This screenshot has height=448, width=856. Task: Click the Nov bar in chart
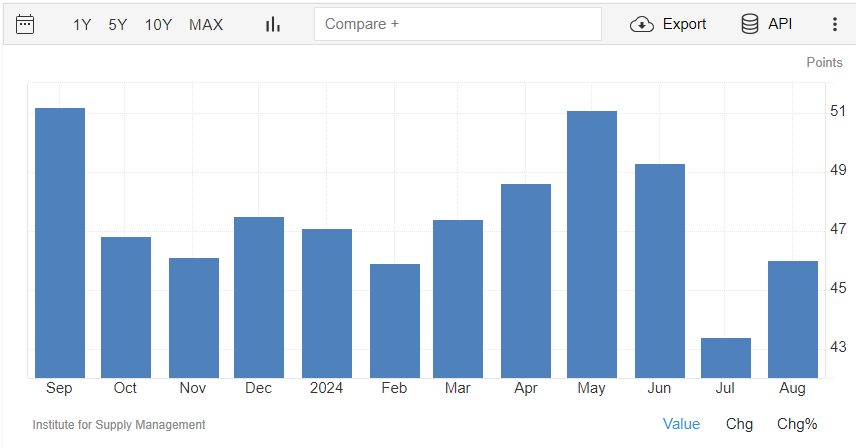point(194,318)
